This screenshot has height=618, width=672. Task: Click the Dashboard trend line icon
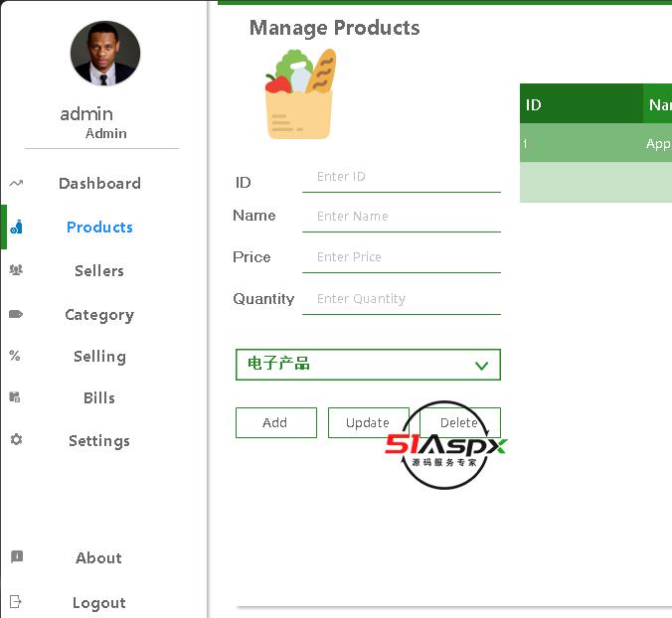(16, 183)
